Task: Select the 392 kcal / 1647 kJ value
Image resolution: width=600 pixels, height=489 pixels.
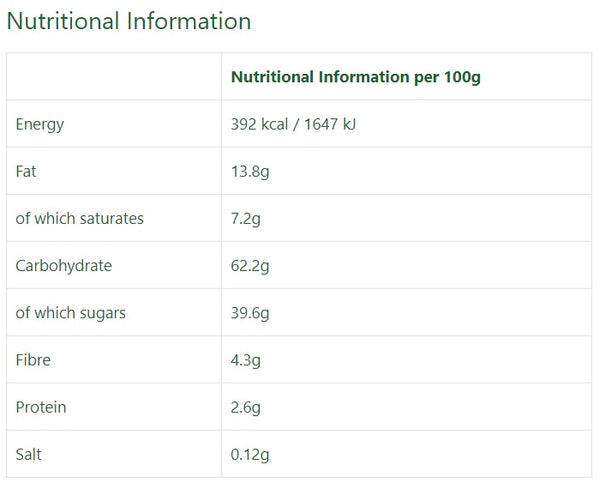Action: point(293,124)
